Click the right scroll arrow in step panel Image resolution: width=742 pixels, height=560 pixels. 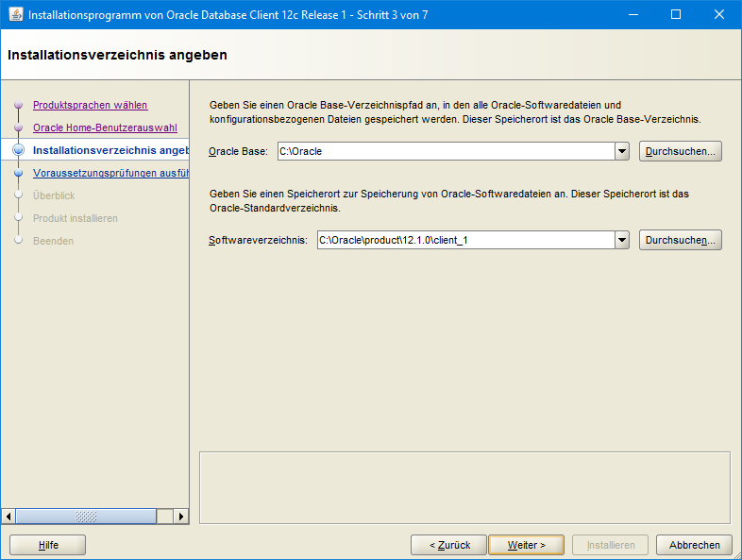tap(180, 517)
